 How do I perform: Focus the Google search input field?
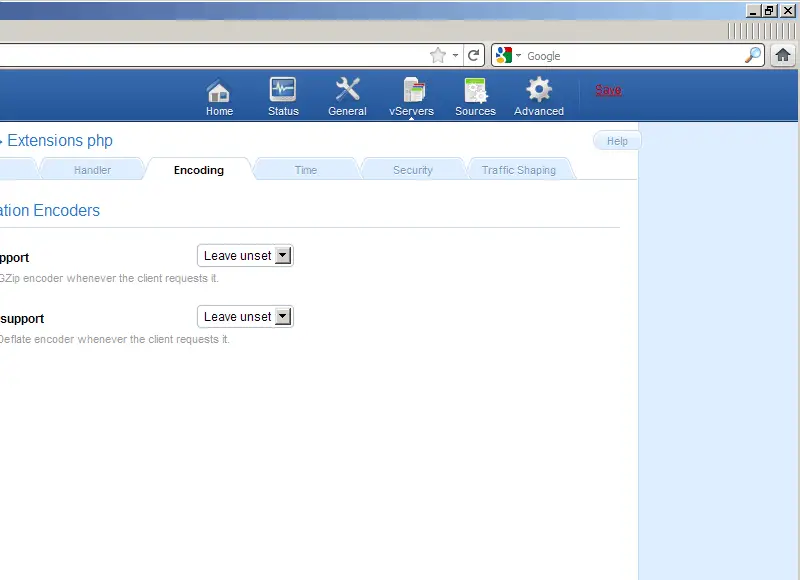click(x=630, y=56)
